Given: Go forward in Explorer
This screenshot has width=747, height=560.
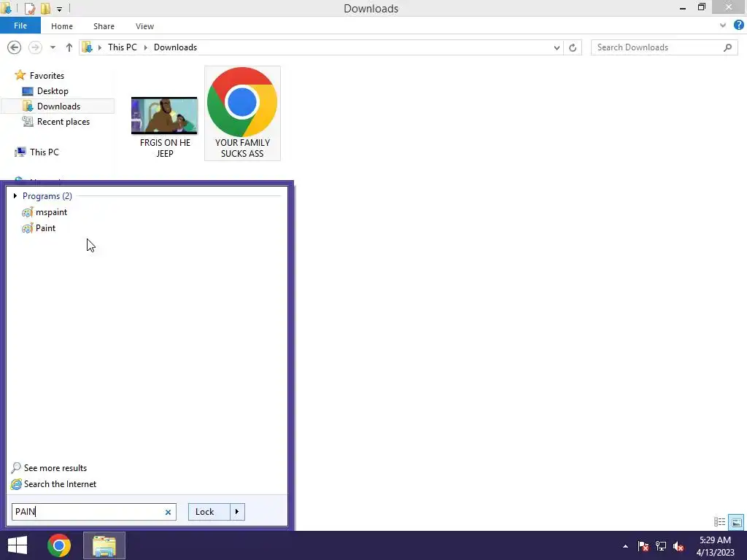Looking at the screenshot, I should pos(35,47).
